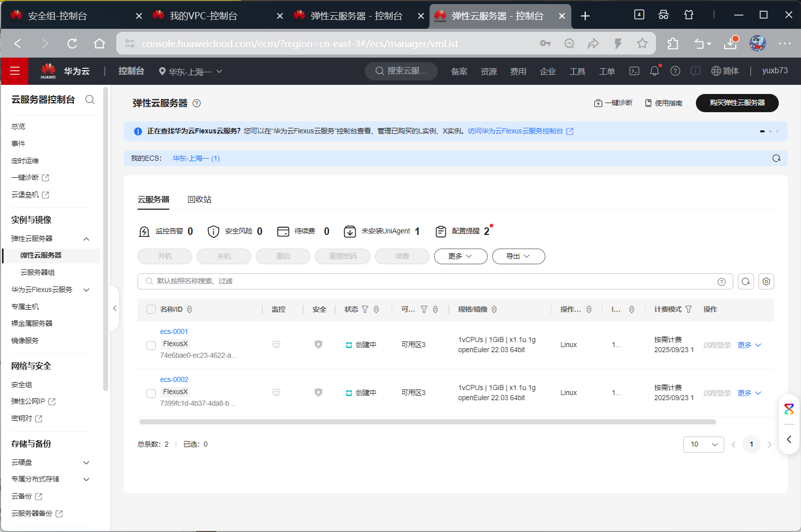Open the 更多 batch actions dropdown

[461, 256]
